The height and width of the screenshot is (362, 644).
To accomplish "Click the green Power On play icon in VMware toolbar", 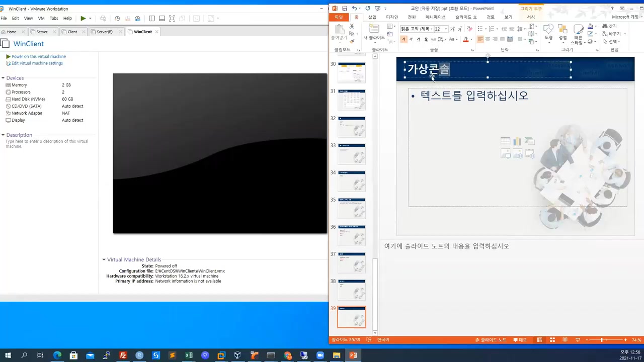I will pyautogui.click(x=83, y=19).
